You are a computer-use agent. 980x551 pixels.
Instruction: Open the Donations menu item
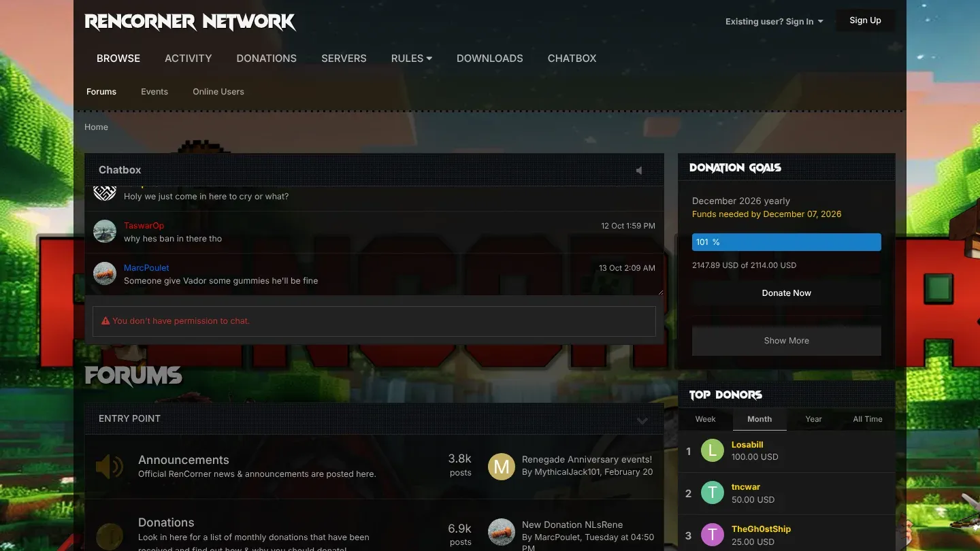point(267,59)
